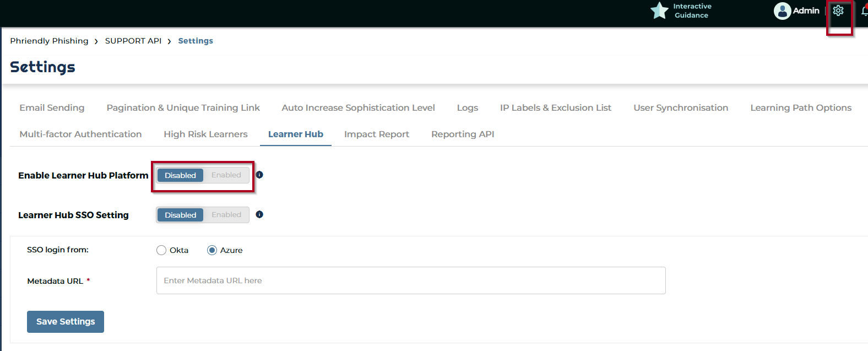
Task: Set Learner Hub Platform to Enabled
Action: coord(226,175)
